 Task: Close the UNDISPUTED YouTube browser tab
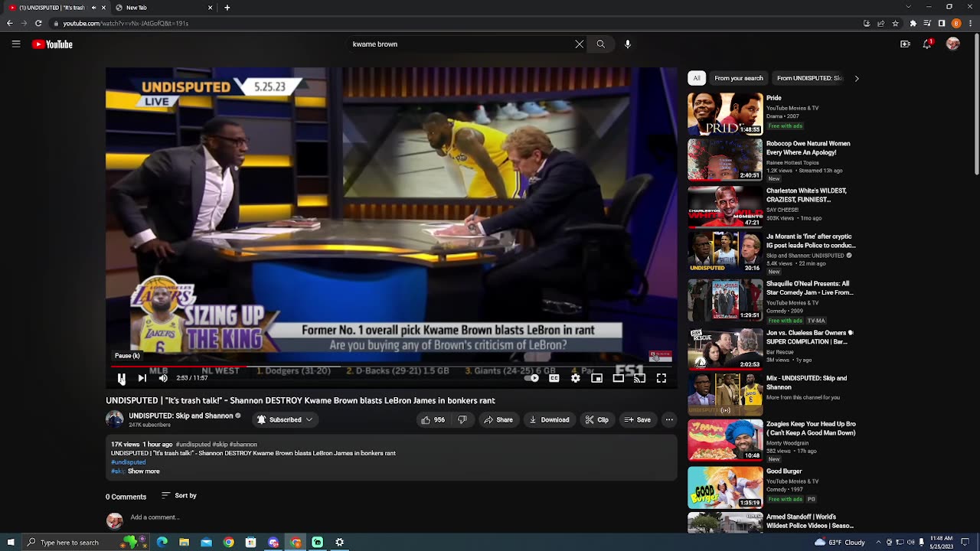tap(103, 8)
